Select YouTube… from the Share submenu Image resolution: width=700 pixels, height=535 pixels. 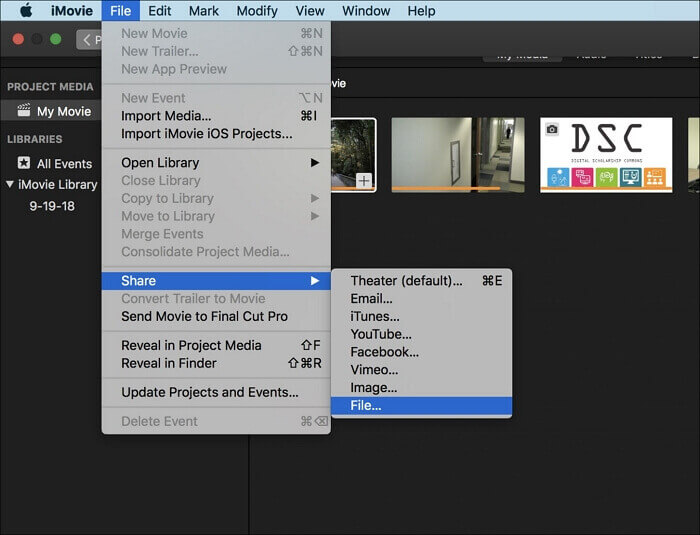click(x=380, y=334)
